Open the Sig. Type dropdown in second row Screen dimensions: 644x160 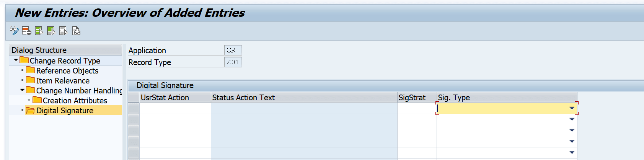572,119
